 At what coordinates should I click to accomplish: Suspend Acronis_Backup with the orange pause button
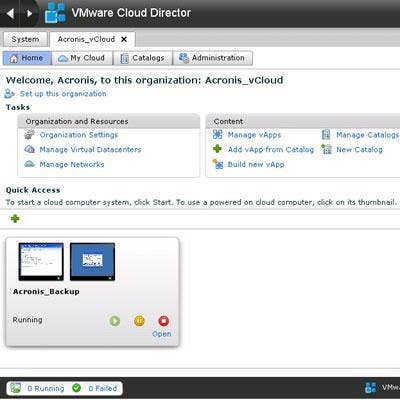pyautogui.click(x=139, y=321)
